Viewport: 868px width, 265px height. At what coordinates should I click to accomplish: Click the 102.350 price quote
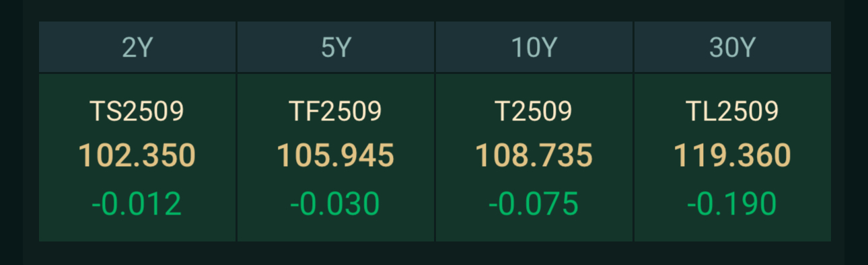(x=137, y=156)
